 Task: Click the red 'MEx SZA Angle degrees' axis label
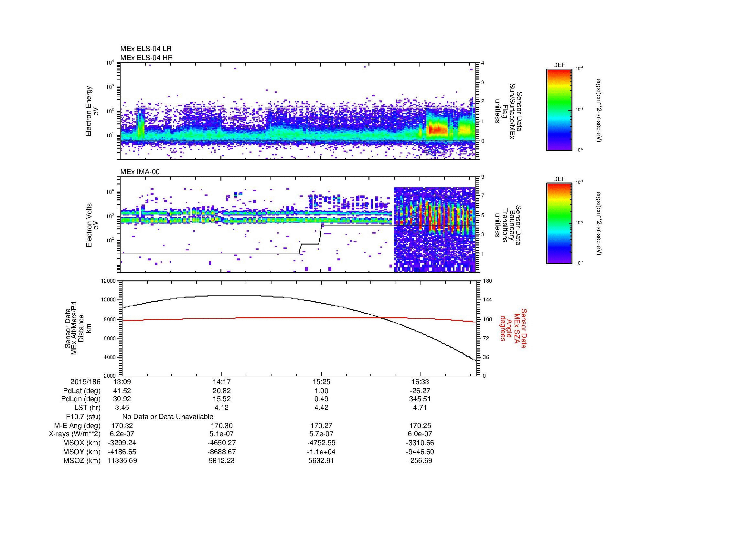tap(513, 328)
